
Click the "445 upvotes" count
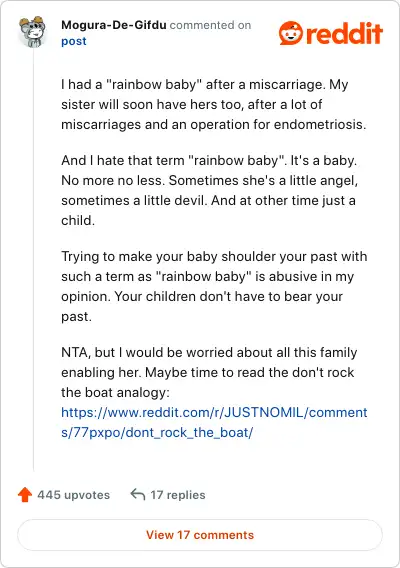point(74,495)
